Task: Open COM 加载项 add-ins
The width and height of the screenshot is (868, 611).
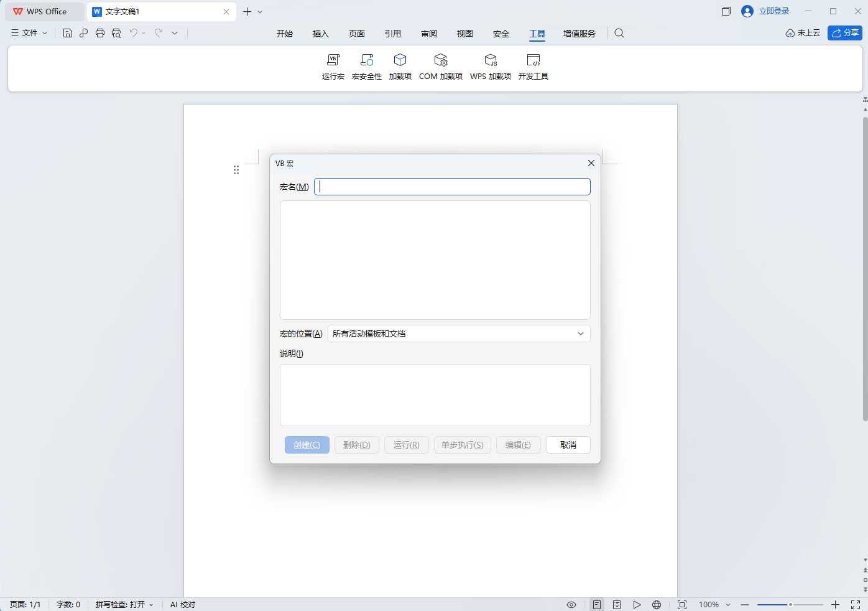Action: click(x=441, y=67)
